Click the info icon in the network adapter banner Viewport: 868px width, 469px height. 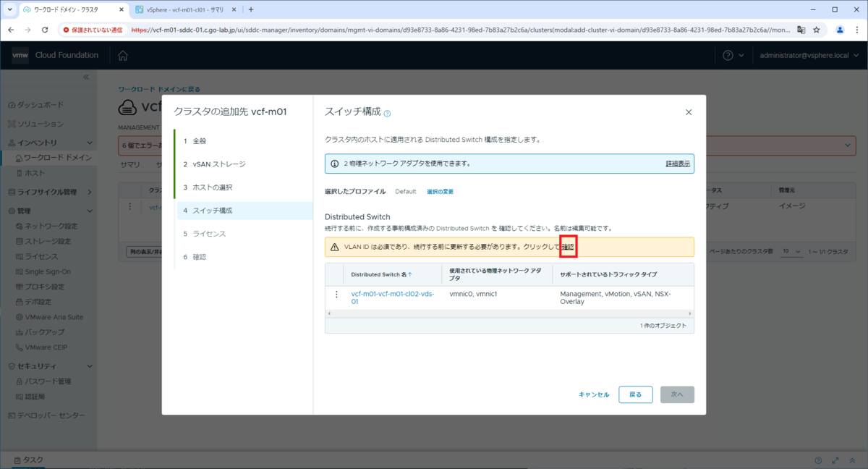(x=334, y=164)
